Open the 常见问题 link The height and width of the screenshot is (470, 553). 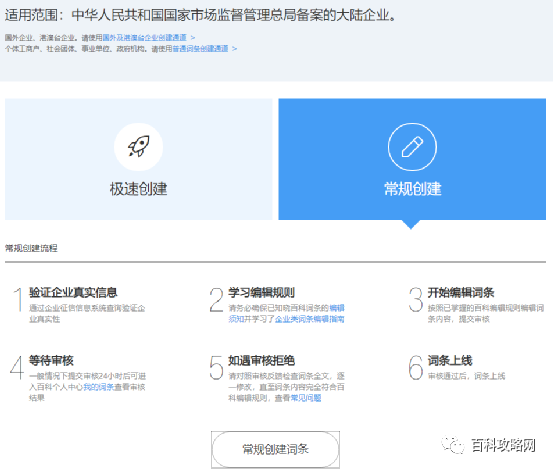click(x=306, y=398)
